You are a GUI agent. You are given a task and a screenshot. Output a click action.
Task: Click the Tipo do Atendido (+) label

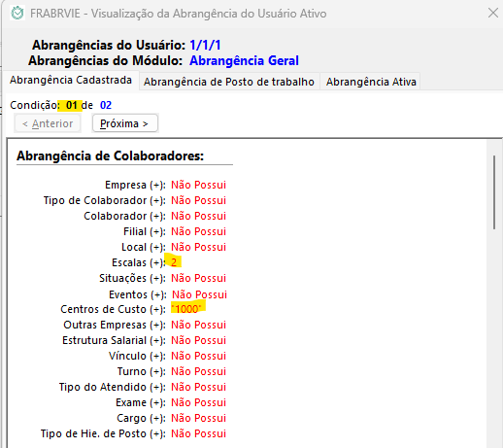tap(113, 387)
